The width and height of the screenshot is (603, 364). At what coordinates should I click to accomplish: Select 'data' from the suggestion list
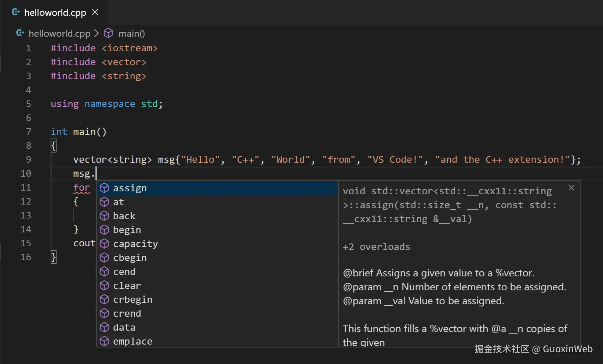tap(124, 327)
